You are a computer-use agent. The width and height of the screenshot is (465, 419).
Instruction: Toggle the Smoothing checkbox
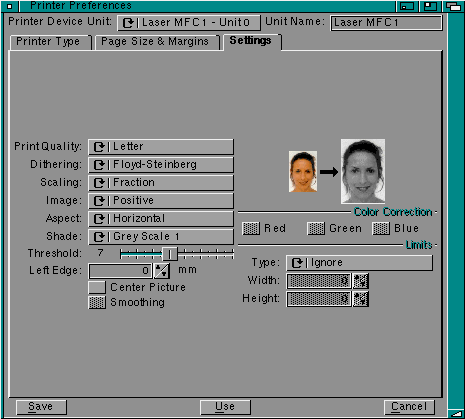click(x=97, y=303)
